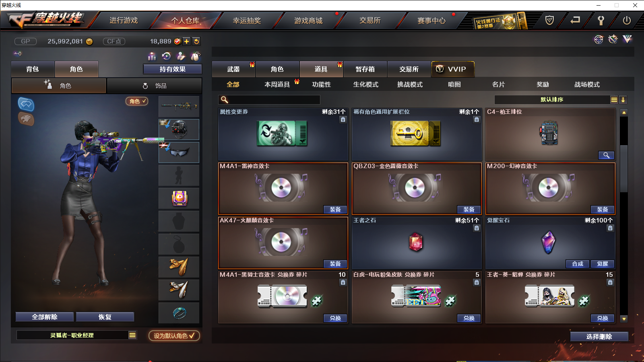Image resolution: width=644 pixels, height=362 pixels.
Task: Toggle the 角色 checkmark above character
Action: click(x=137, y=101)
